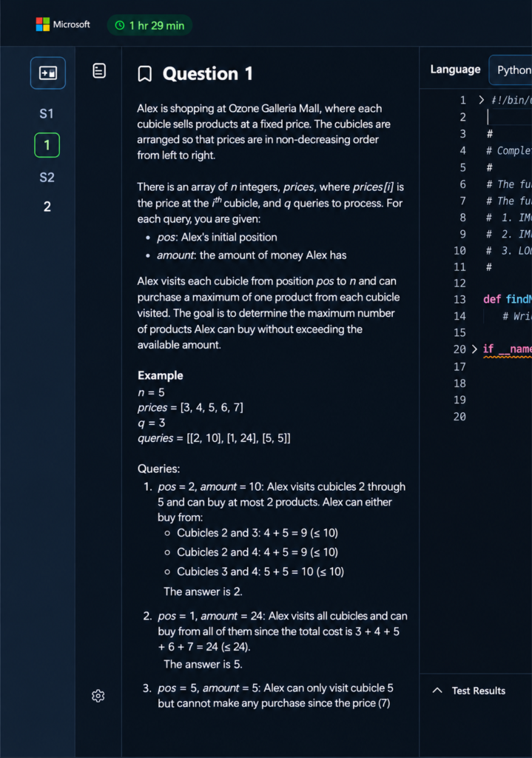This screenshot has height=758, width=532.
Task: Expand the Test Results panel chevron
Action: pyautogui.click(x=437, y=691)
